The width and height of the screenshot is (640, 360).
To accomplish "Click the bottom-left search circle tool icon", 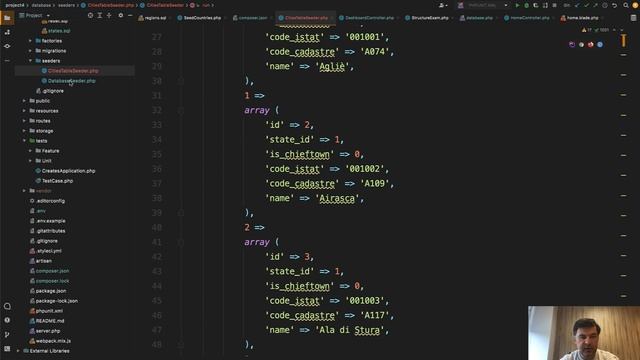I will 7,306.
